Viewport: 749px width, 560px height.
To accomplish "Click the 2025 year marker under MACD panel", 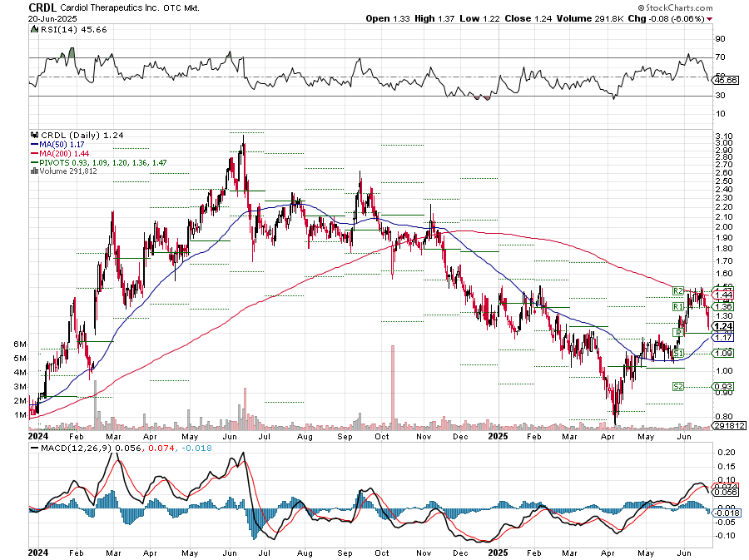I will point(499,553).
